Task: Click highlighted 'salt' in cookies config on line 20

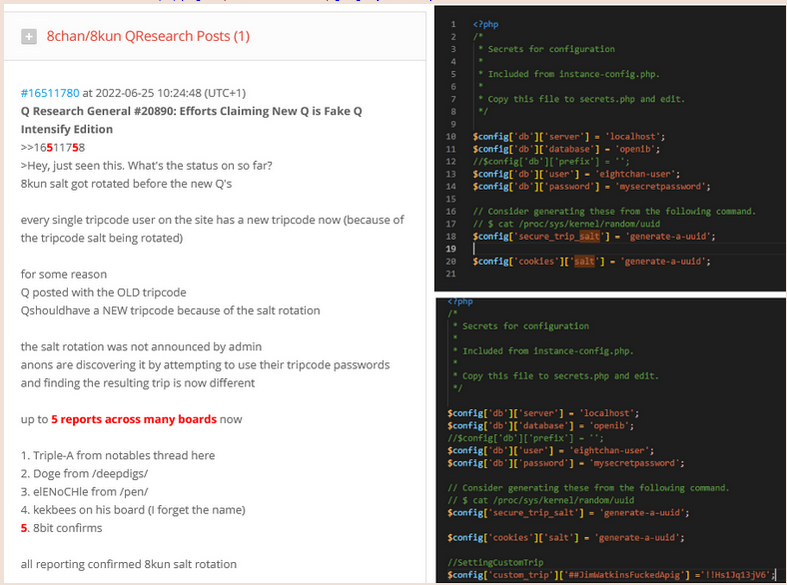Action: click(584, 261)
